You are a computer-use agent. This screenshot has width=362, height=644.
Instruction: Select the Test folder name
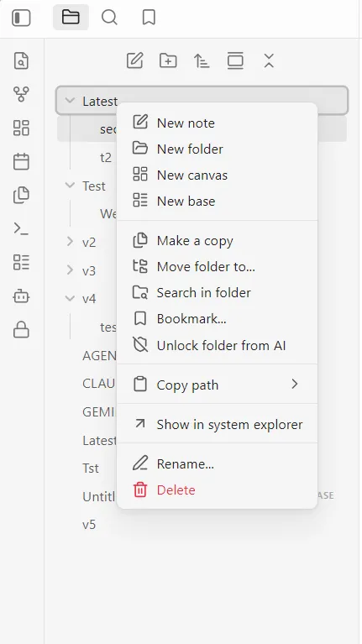pyautogui.click(x=94, y=186)
